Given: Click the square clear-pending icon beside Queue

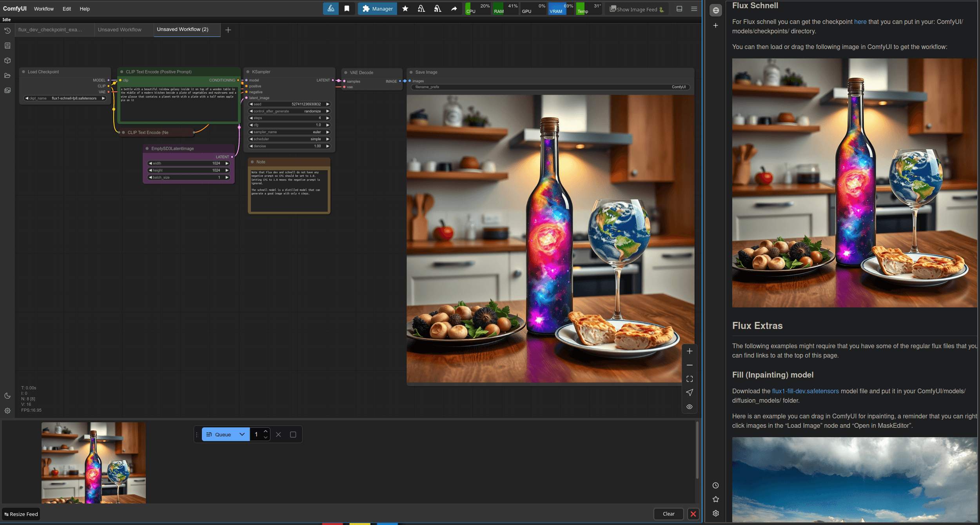Looking at the screenshot, I should pos(293,434).
